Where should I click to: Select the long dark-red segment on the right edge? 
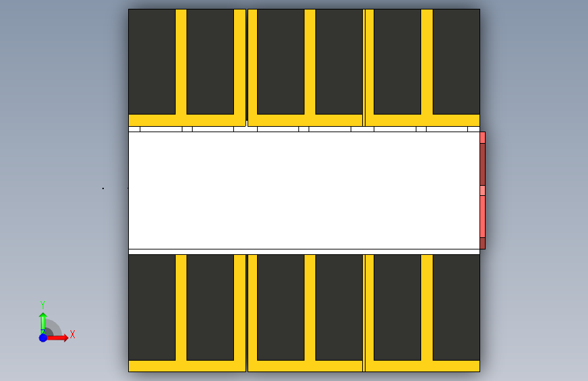point(483,164)
